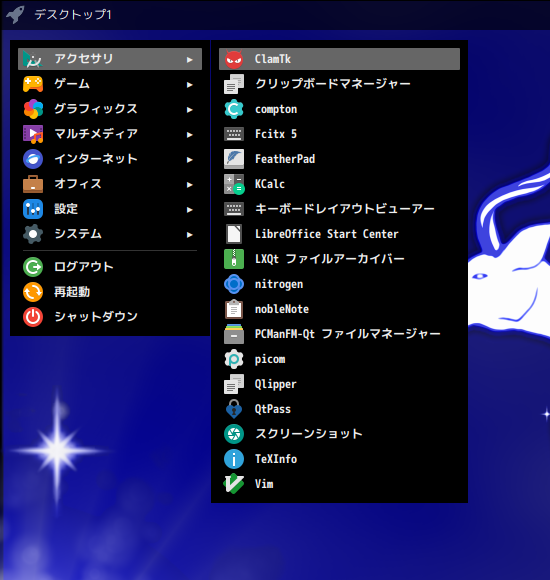Click the アクセサリ category icon
The width and height of the screenshot is (550, 580).
(x=33, y=59)
